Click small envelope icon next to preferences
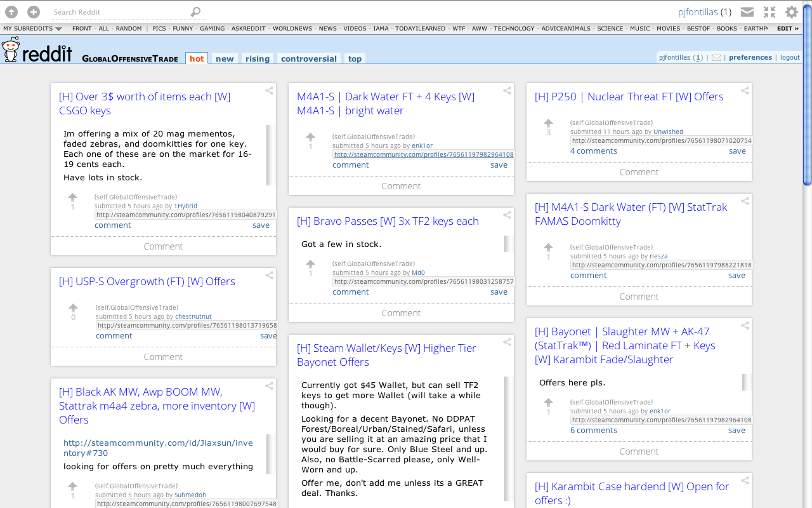 (716, 58)
